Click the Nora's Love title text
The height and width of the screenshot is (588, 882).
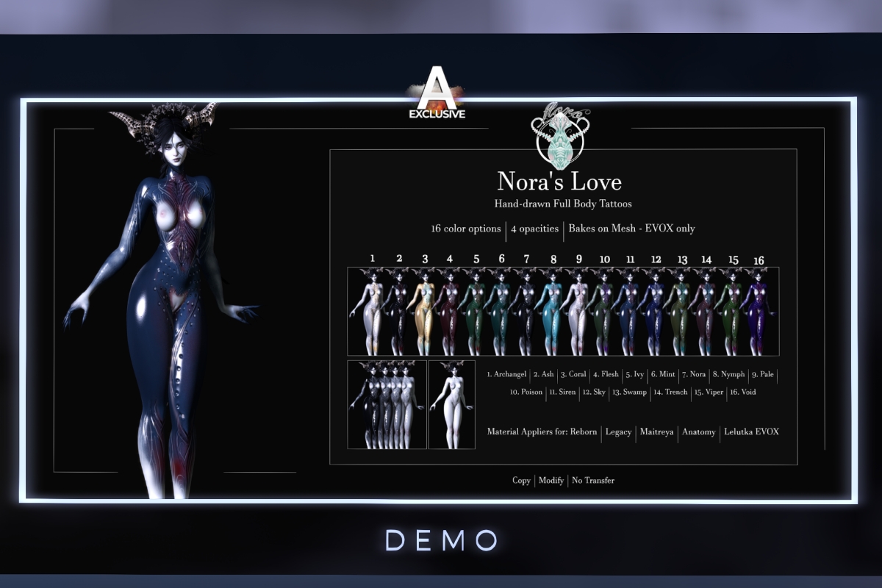click(559, 182)
